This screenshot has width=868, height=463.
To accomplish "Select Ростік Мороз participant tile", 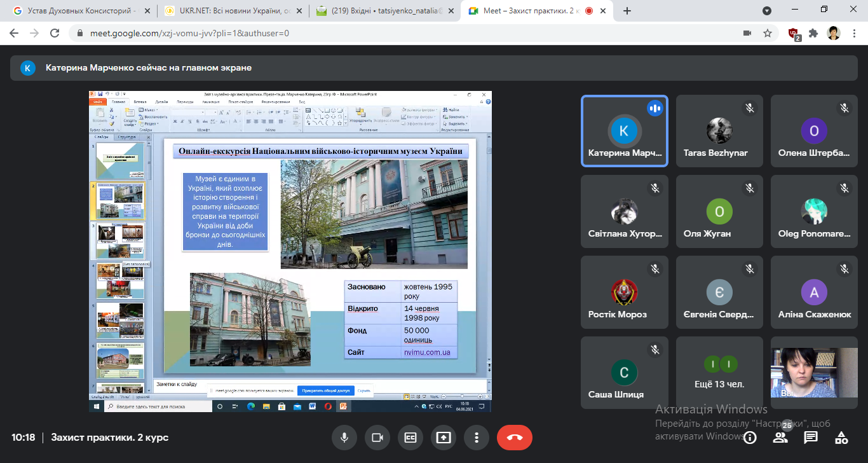I will [625, 293].
